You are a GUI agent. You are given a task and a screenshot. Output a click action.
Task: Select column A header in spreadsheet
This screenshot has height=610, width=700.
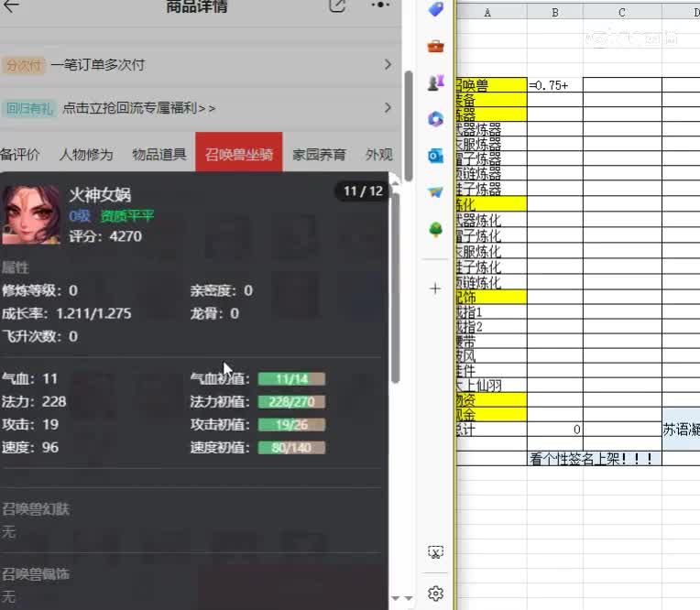point(491,12)
